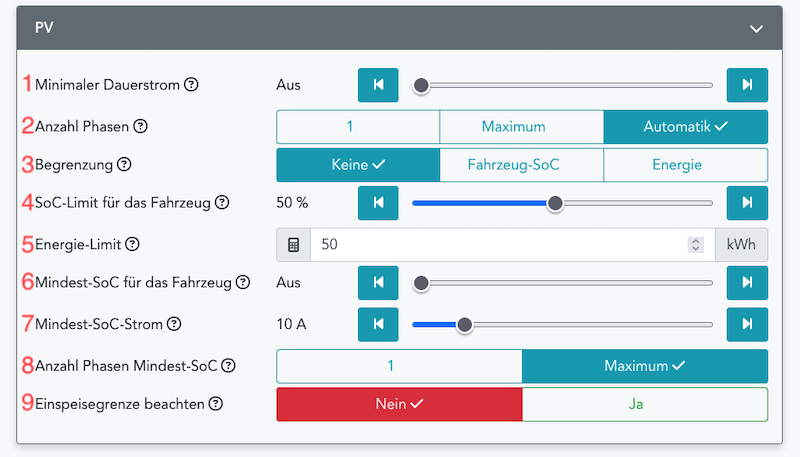800x457 pixels.
Task: Choose 1 phase for Anzahl Phasen
Action: click(357, 127)
